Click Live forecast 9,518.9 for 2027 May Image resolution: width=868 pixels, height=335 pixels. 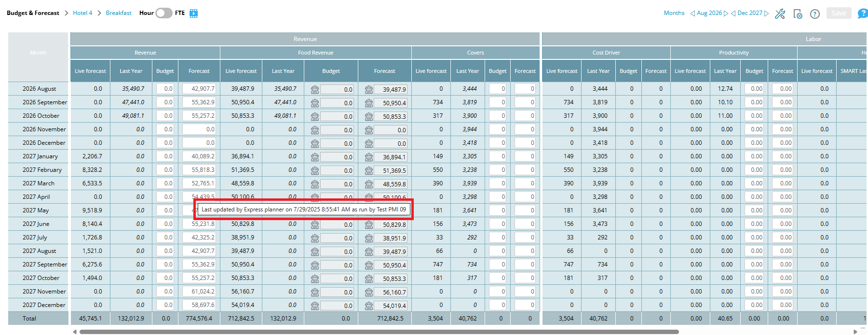click(x=92, y=210)
